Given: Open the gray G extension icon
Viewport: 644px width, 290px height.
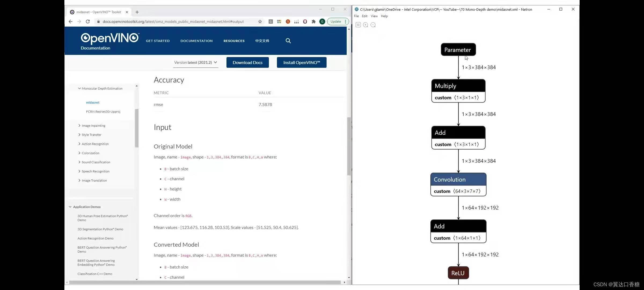Looking at the screenshot, I should point(271,21).
